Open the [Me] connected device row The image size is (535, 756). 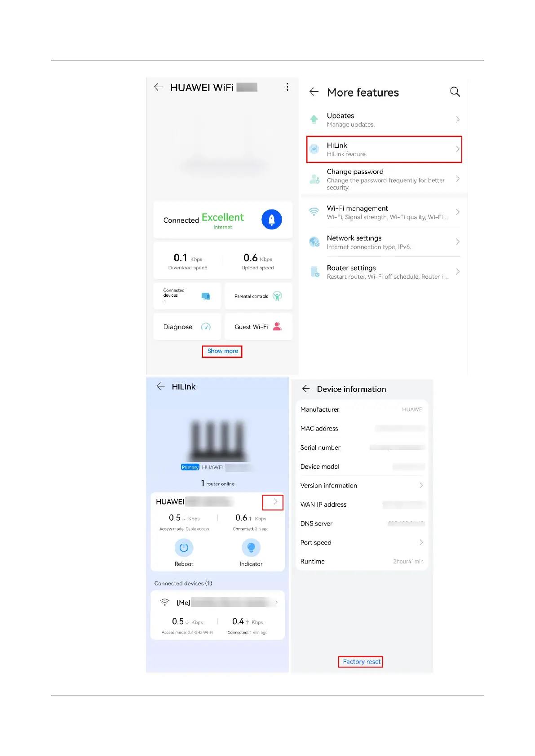218,602
